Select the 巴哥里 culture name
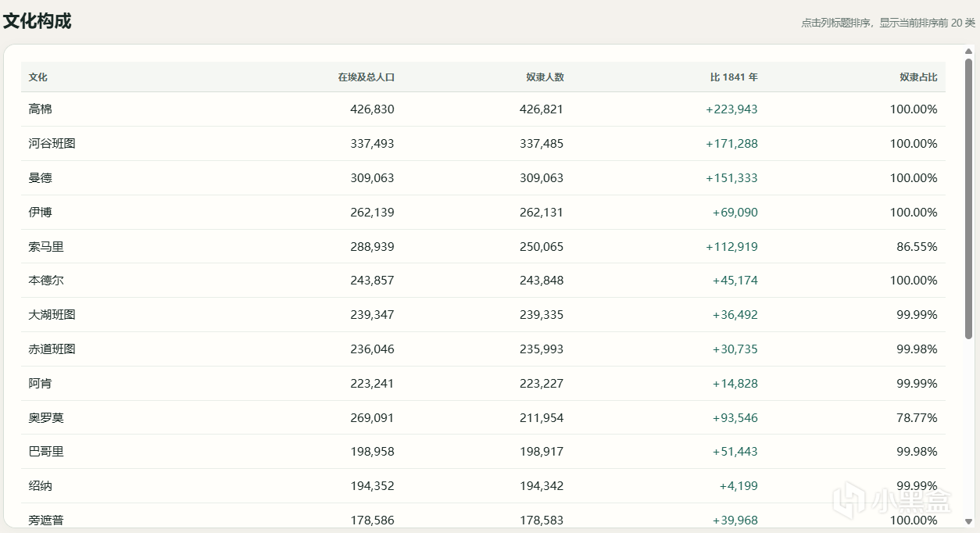 [46, 452]
